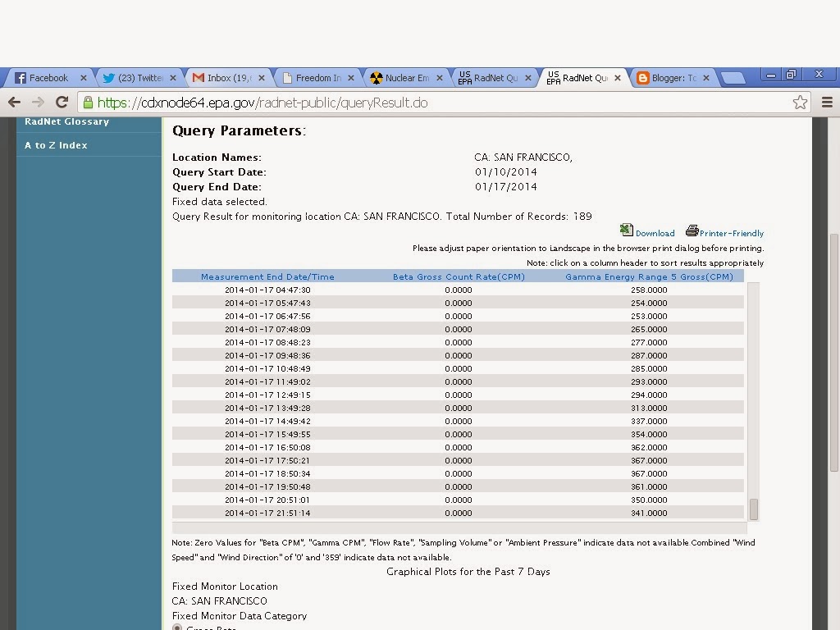The width and height of the screenshot is (840, 630).
Task: Switch to the Facebook tab
Action: point(48,78)
